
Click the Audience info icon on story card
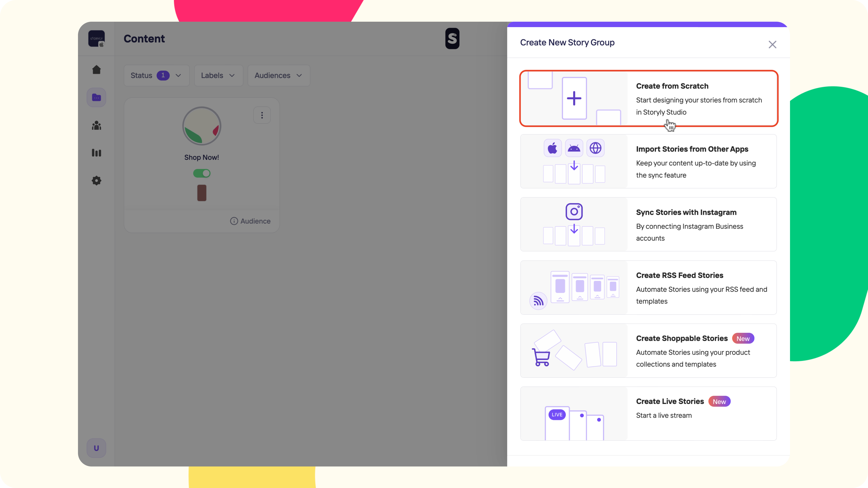pos(234,221)
